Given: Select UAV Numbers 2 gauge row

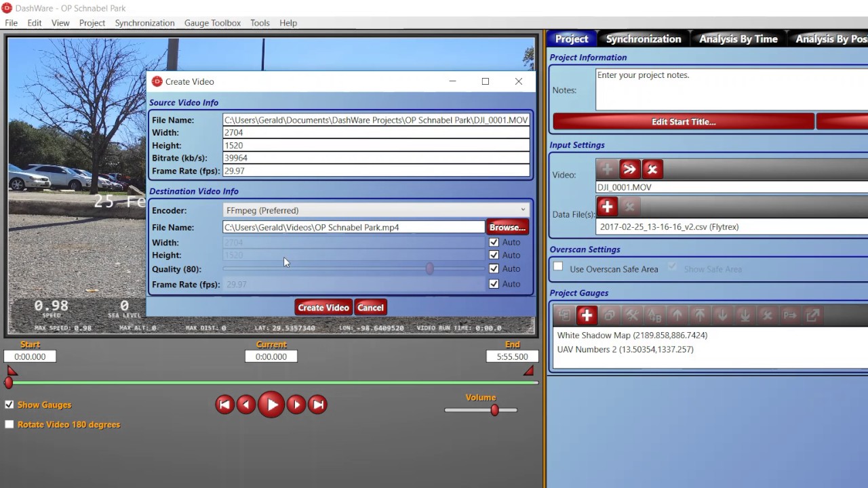Looking at the screenshot, I should [x=625, y=350].
